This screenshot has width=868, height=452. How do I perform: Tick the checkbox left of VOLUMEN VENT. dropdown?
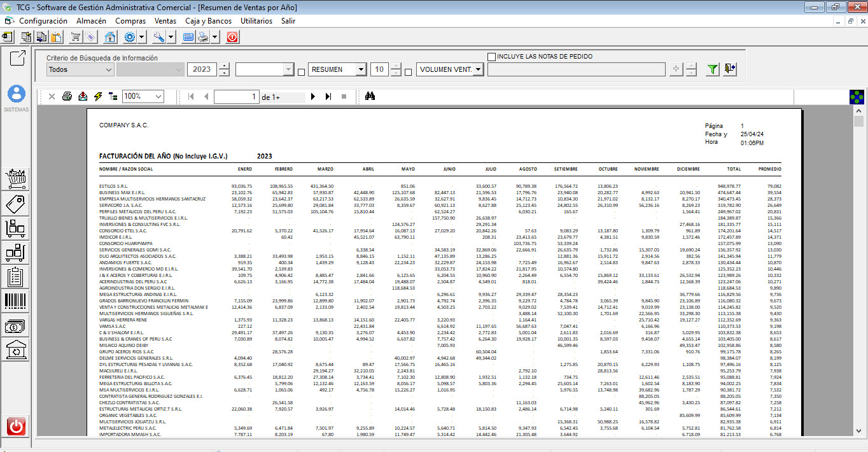[409, 71]
